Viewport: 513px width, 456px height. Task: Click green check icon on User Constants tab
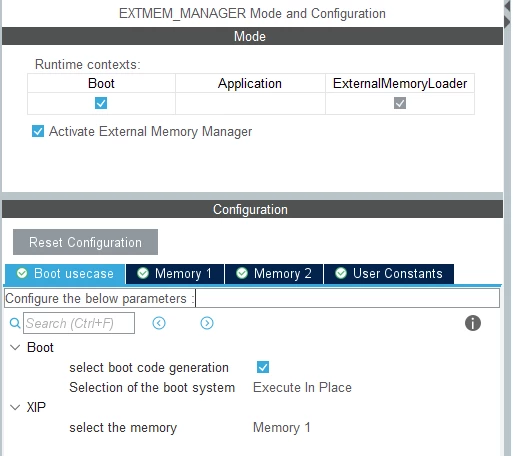pos(341,273)
